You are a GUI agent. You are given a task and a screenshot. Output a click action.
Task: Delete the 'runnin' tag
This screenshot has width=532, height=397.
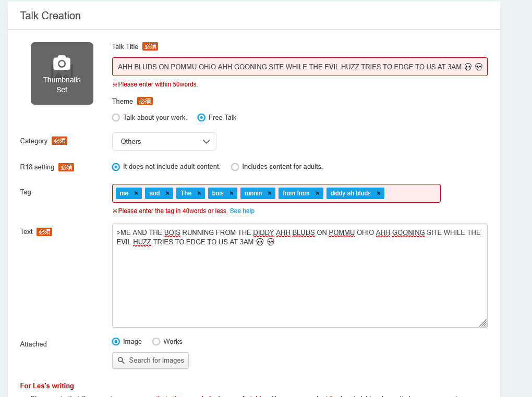pyautogui.click(x=270, y=193)
